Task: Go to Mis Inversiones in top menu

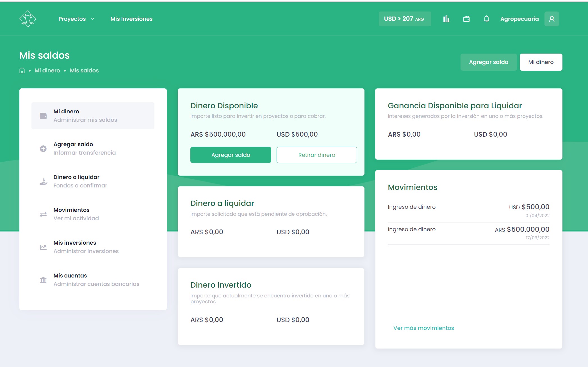Action: click(x=131, y=19)
